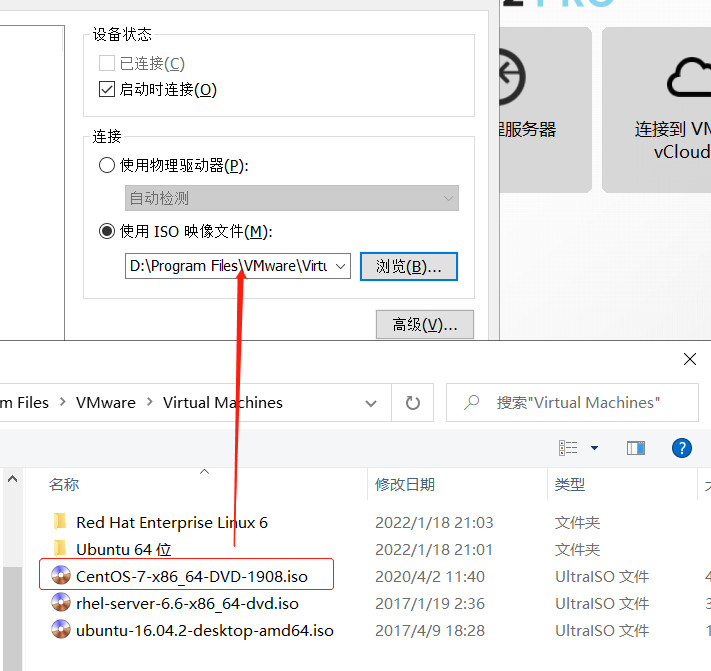Click the scroll up arrow in left pane
The height and width of the screenshot is (671, 711).
[12, 479]
